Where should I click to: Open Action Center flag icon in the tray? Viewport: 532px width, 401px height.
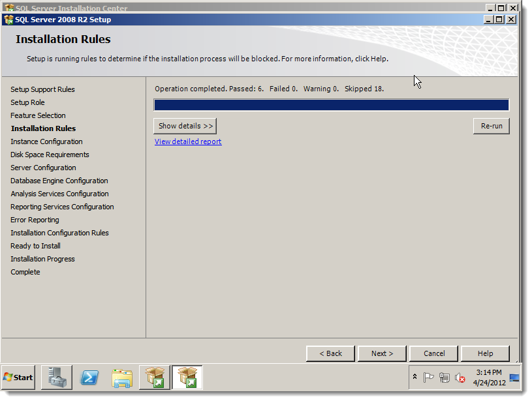click(428, 378)
